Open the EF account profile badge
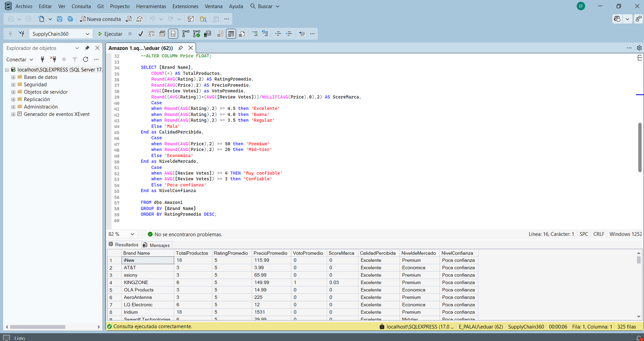The width and height of the screenshot is (644, 341). (581, 6)
